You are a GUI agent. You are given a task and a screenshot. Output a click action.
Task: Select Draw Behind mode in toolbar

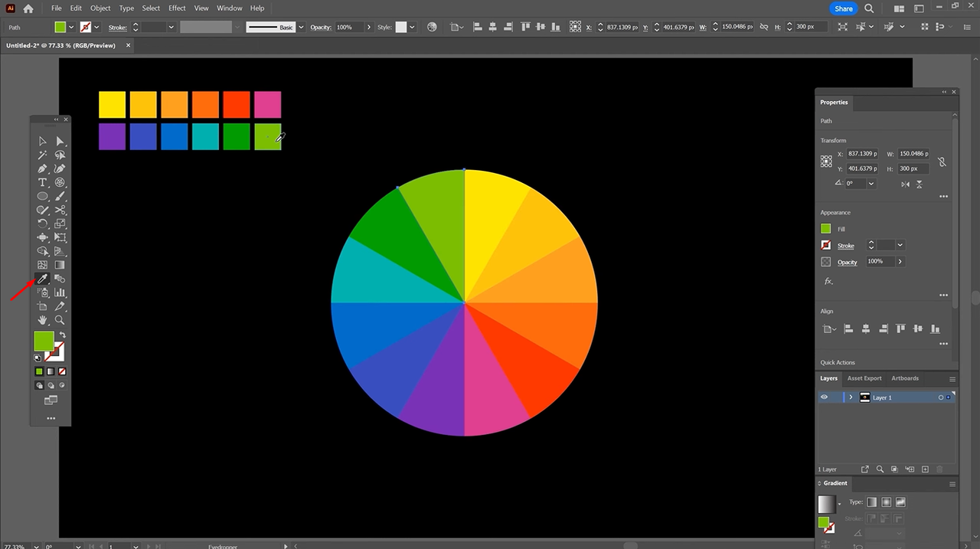[x=51, y=385]
